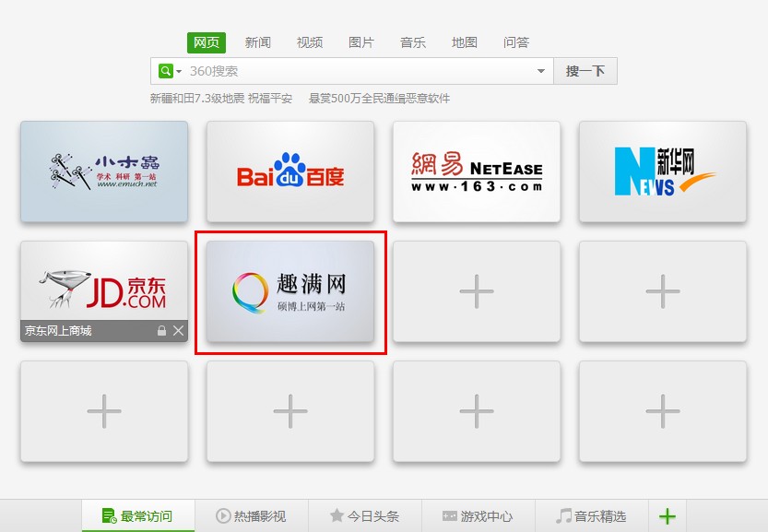768x532 pixels.
Task: Switch to the 音乐 search tab
Action: [413, 42]
